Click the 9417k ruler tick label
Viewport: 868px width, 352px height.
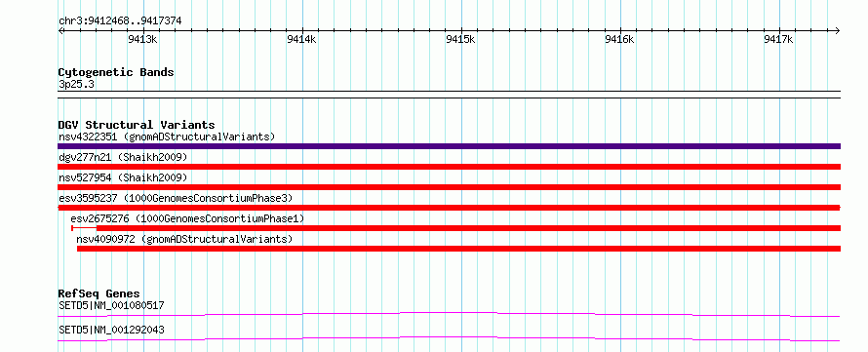coord(779,39)
